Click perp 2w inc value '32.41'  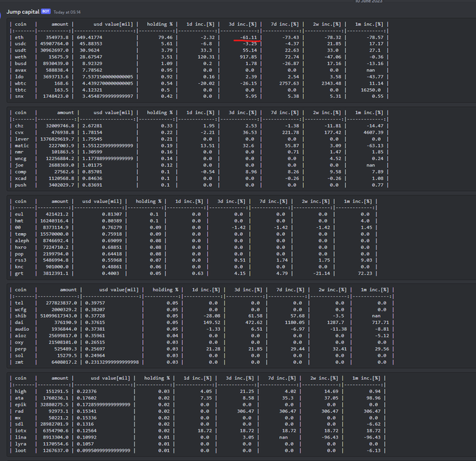point(339,349)
